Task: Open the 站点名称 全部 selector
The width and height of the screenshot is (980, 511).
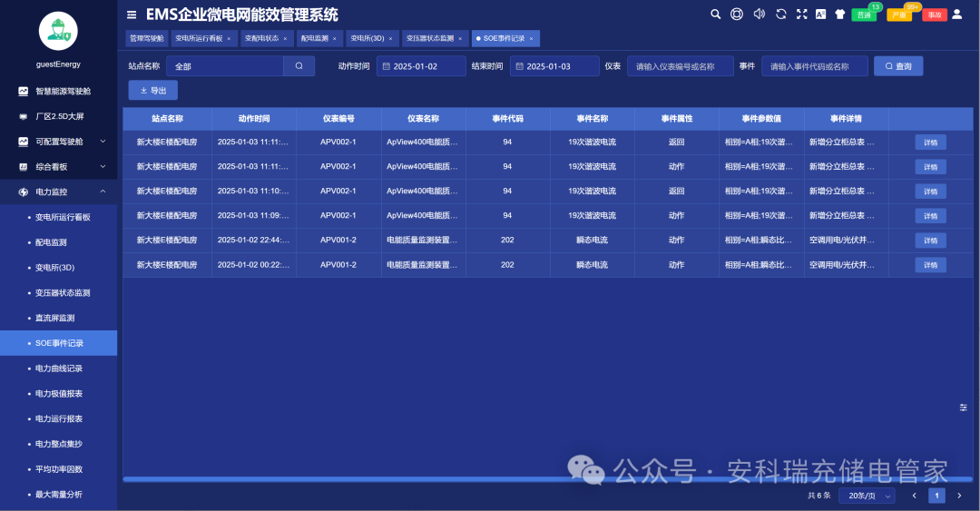Action: click(x=225, y=65)
